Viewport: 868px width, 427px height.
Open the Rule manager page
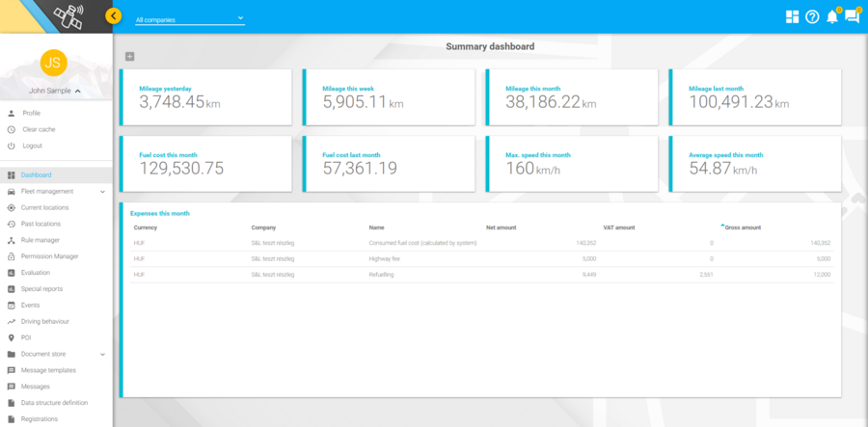[40, 240]
